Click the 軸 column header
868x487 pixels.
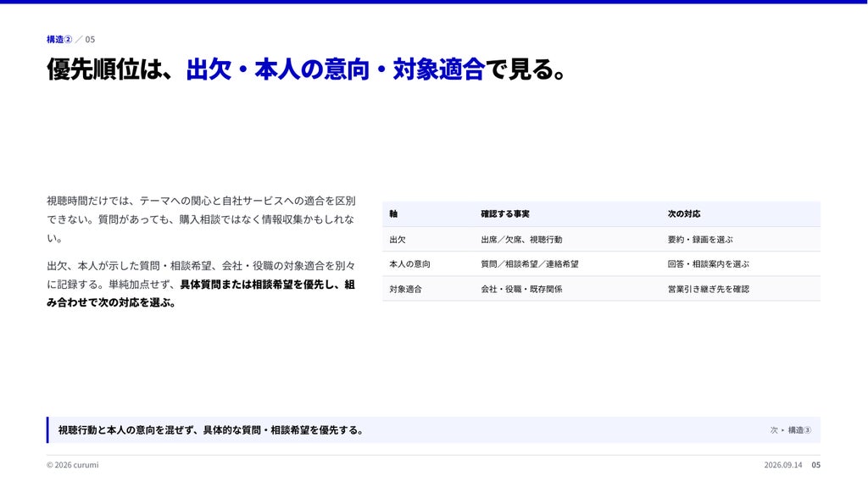coord(393,214)
